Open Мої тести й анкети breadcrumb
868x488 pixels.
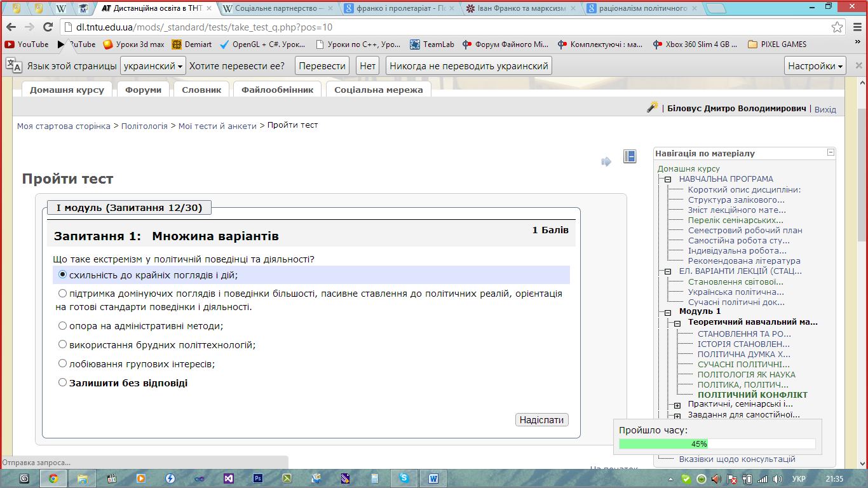point(217,126)
